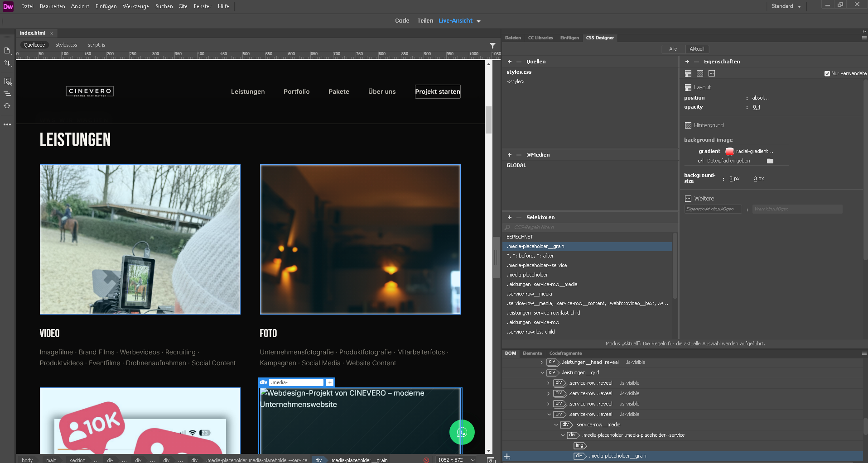Open the file management icon in left toolbar
The height and width of the screenshot is (463, 868).
pyautogui.click(x=7, y=51)
